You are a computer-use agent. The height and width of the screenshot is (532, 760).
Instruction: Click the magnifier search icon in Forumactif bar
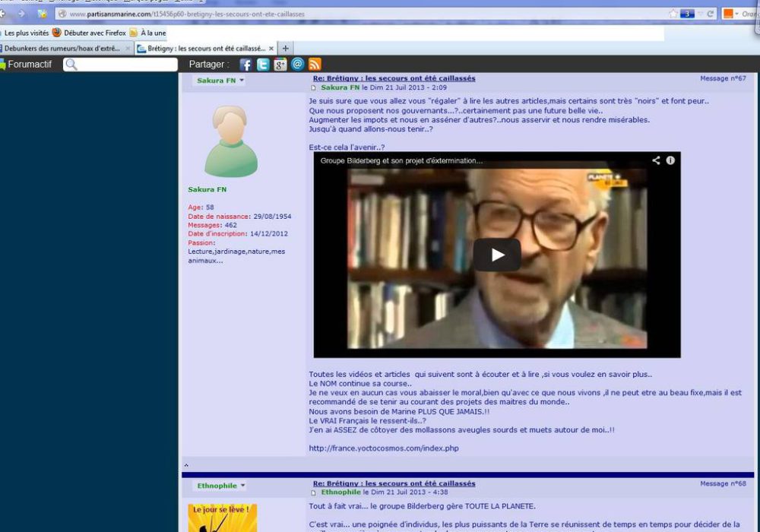tap(71, 65)
